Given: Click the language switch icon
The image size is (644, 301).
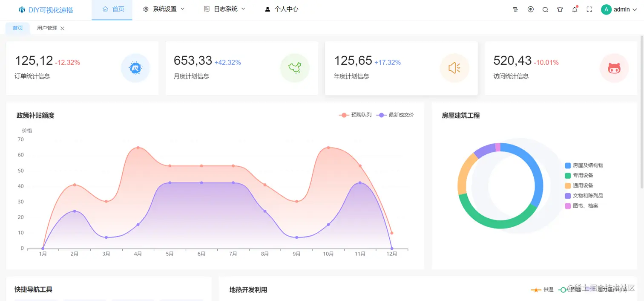Looking at the screenshot, I should pyautogui.click(x=530, y=9).
